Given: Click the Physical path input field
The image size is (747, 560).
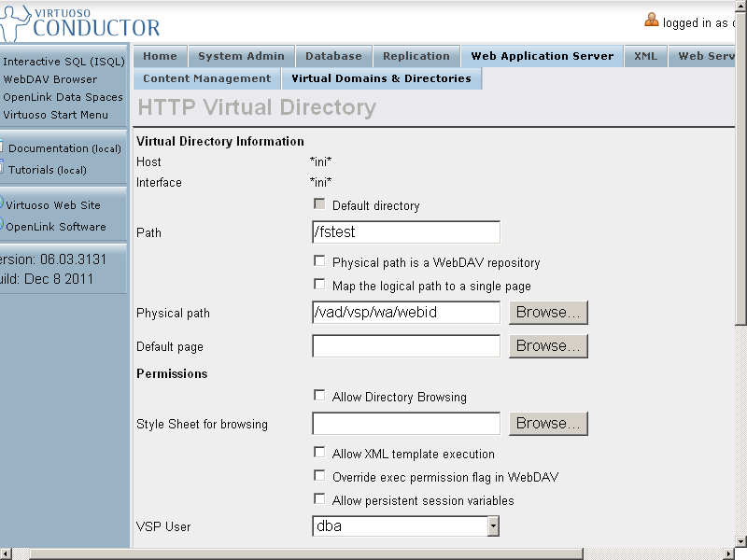Looking at the screenshot, I should 406,313.
